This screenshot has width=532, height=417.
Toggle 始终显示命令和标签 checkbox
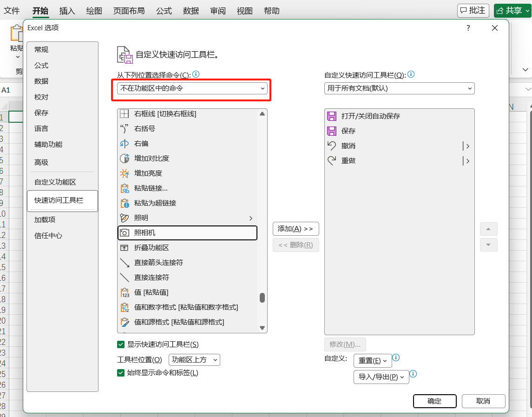click(121, 372)
